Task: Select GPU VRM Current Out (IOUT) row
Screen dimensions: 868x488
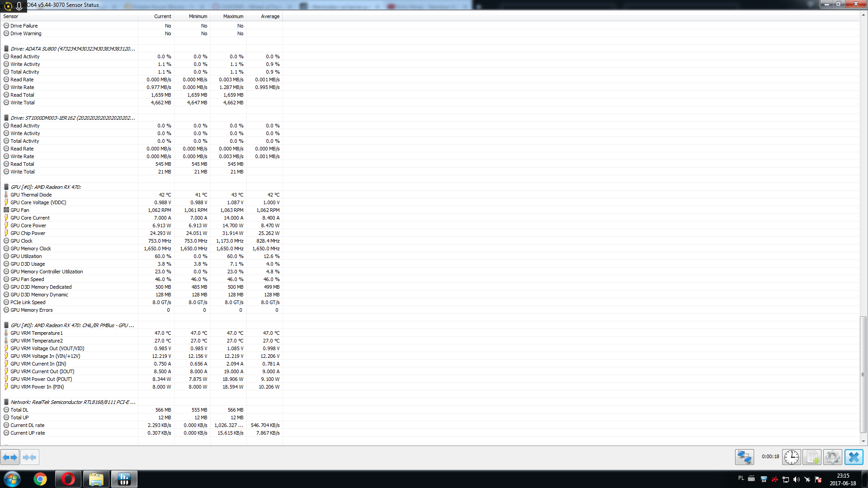Action: pyautogui.click(x=142, y=371)
